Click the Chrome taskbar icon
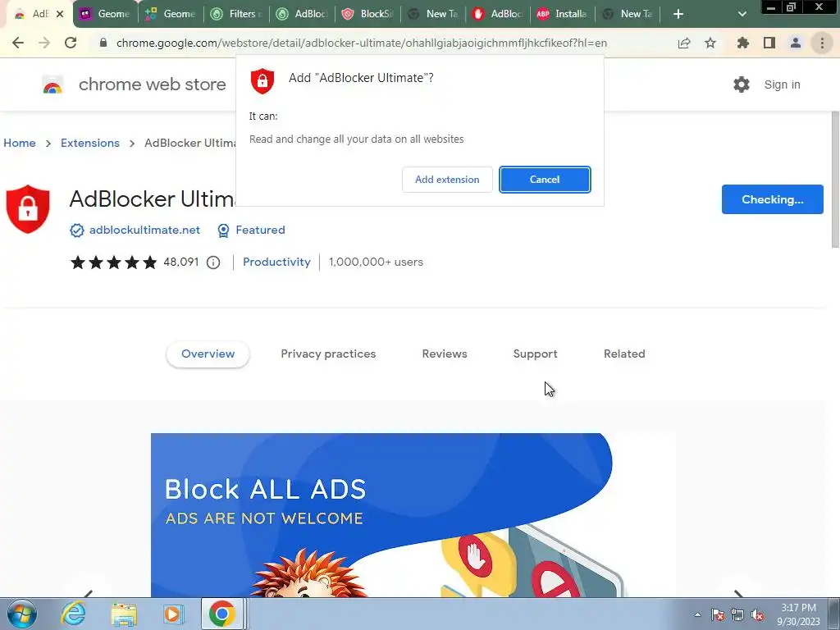 tap(222, 614)
